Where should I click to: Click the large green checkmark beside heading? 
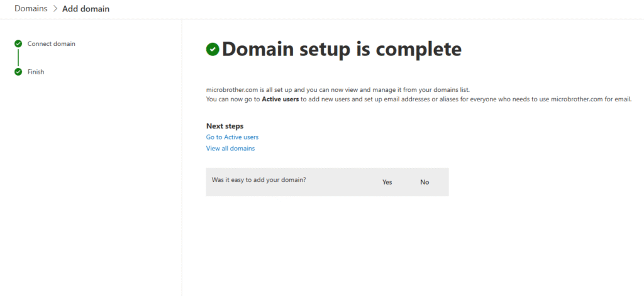pyautogui.click(x=213, y=49)
